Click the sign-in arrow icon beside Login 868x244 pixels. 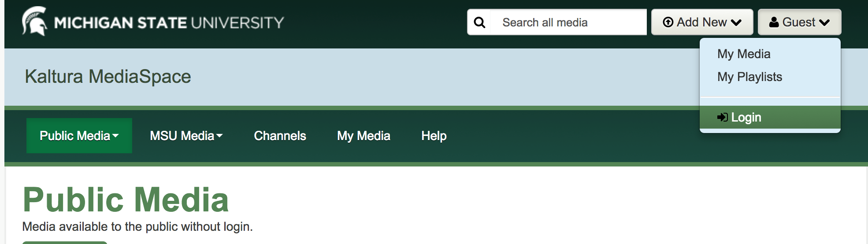(x=723, y=117)
